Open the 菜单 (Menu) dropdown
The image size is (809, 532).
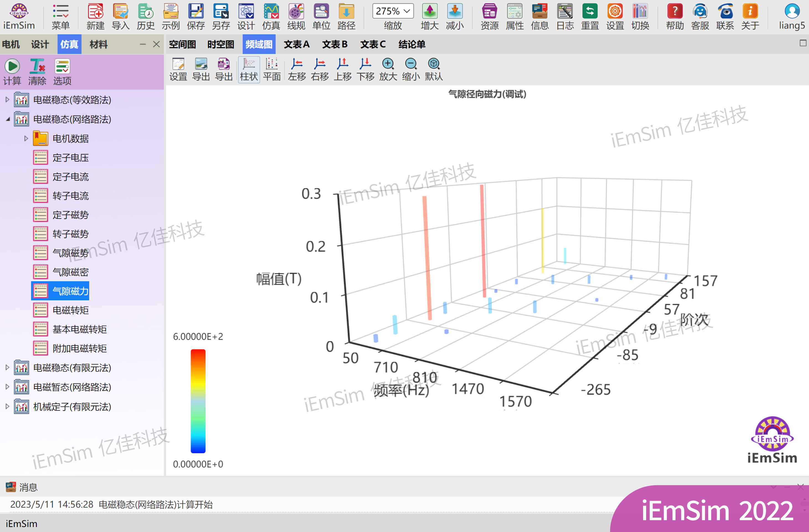tap(60, 16)
